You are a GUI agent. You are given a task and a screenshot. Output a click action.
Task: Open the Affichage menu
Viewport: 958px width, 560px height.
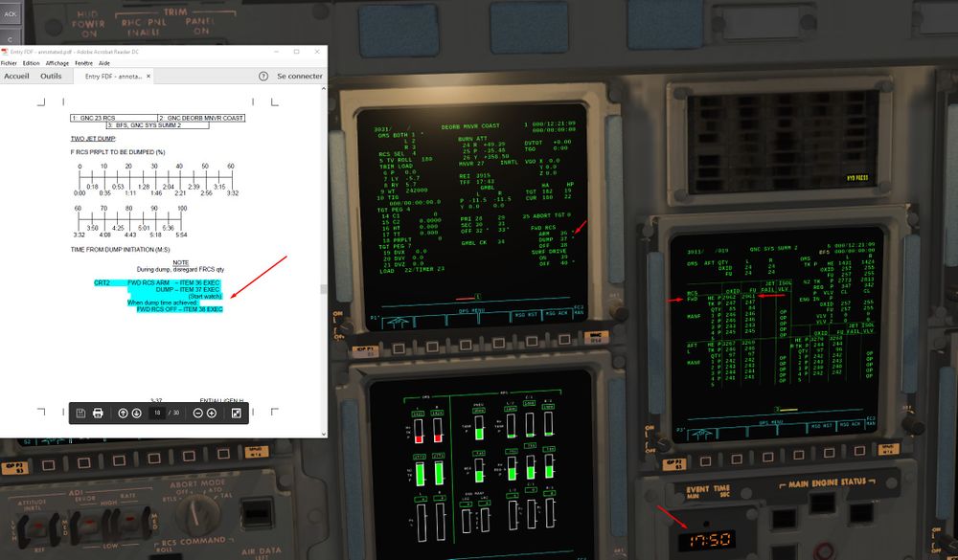pyautogui.click(x=57, y=63)
